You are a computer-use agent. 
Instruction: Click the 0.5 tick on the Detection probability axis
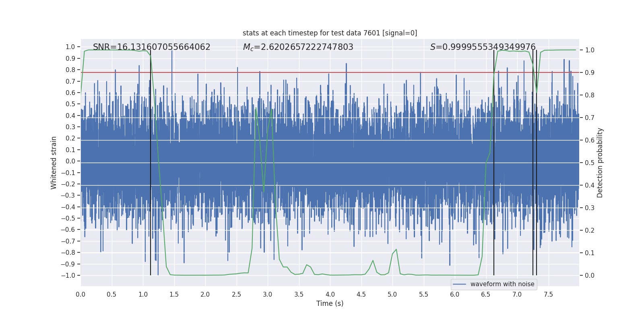590,163
